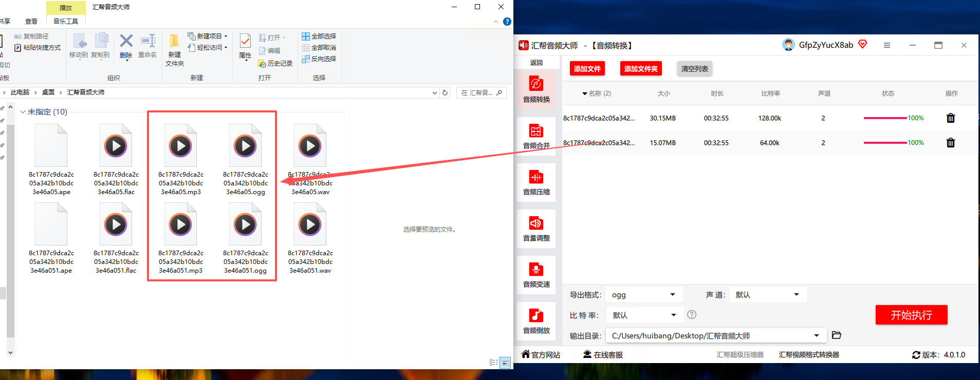Click the 返回 back button
This screenshot has height=380, width=980.
(537, 63)
